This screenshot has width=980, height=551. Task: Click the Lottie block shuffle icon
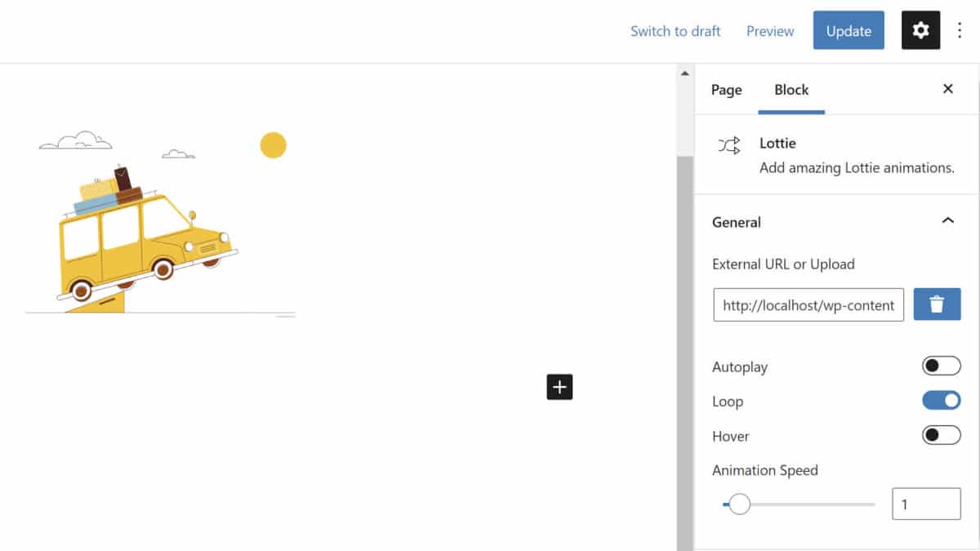click(x=729, y=146)
